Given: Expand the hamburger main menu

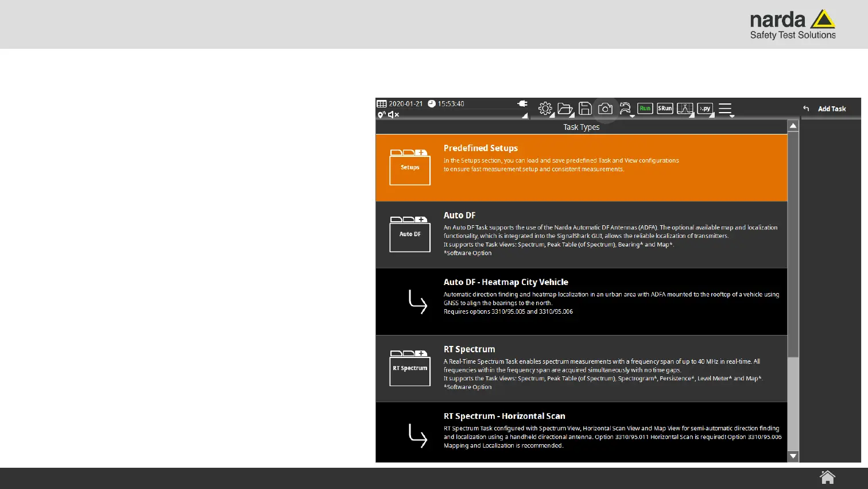Looking at the screenshot, I should [725, 109].
